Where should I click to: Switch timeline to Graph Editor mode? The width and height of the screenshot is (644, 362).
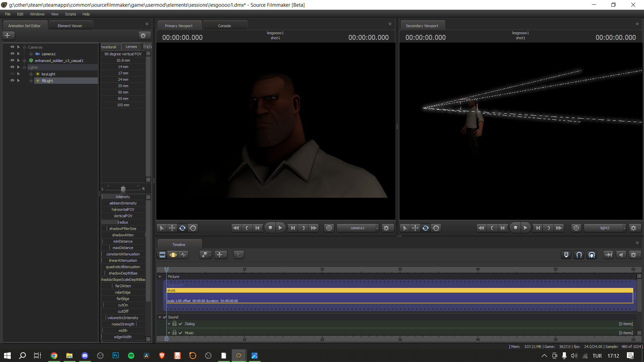point(183,255)
